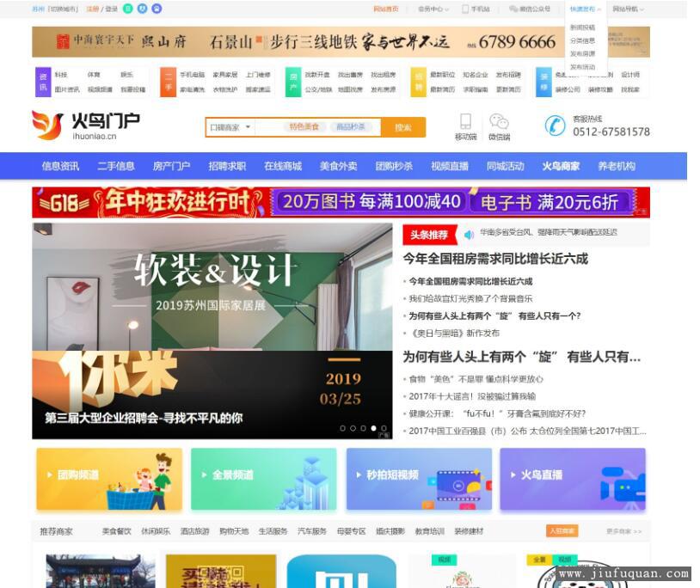Viewport: 700px width, 588px height.
Task: Open the 同城活动 navigation tab
Action: click(x=506, y=167)
